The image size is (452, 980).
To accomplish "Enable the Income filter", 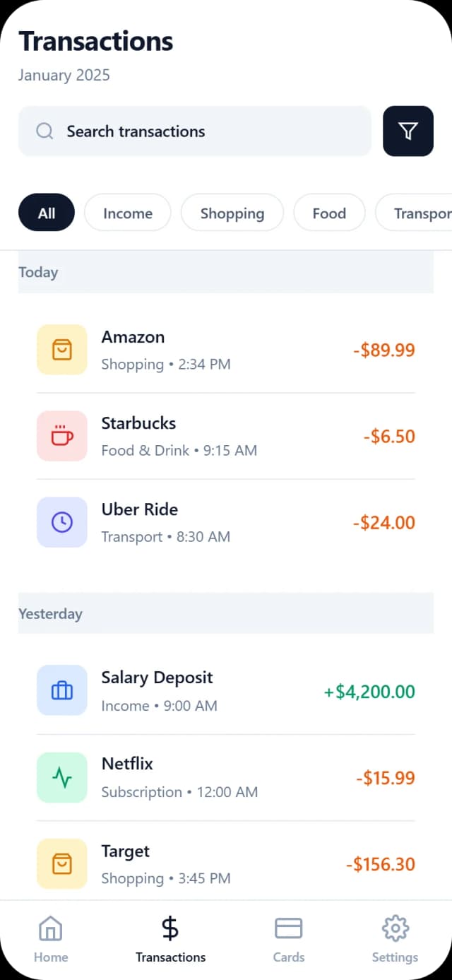I will click(x=127, y=212).
